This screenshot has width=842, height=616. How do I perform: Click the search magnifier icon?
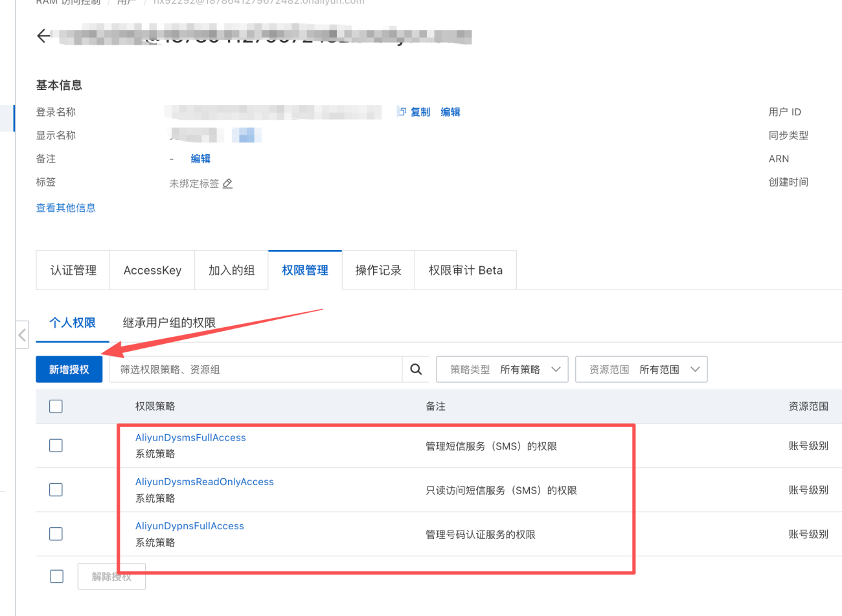416,369
